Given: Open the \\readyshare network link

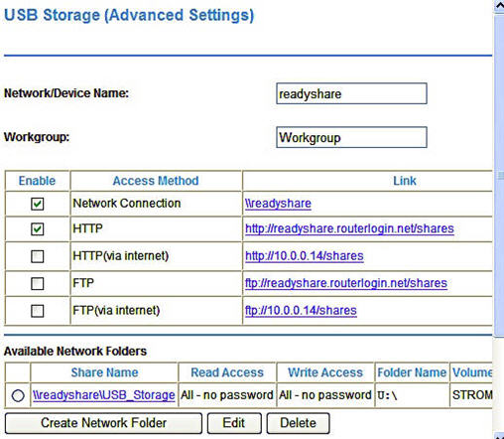Looking at the screenshot, I should [x=278, y=204].
